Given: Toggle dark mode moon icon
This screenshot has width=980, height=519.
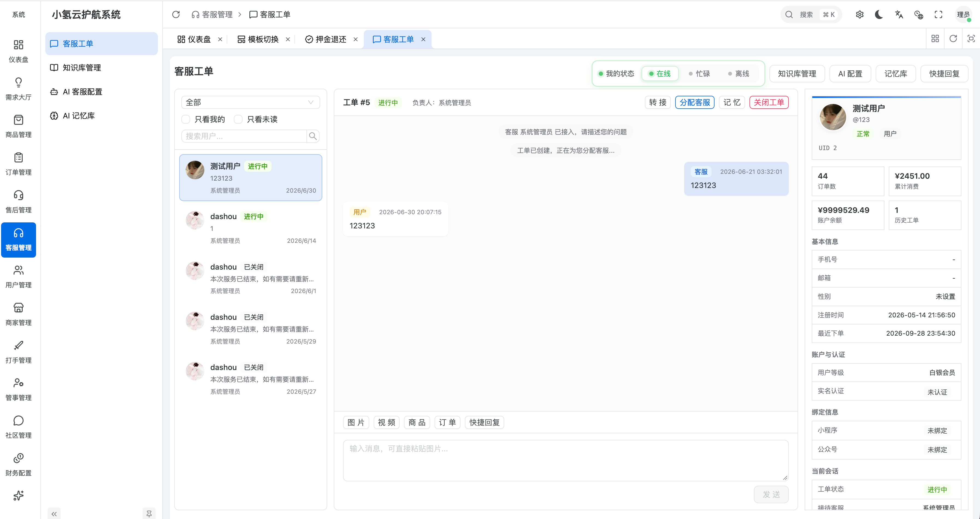Looking at the screenshot, I should point(879,14).
